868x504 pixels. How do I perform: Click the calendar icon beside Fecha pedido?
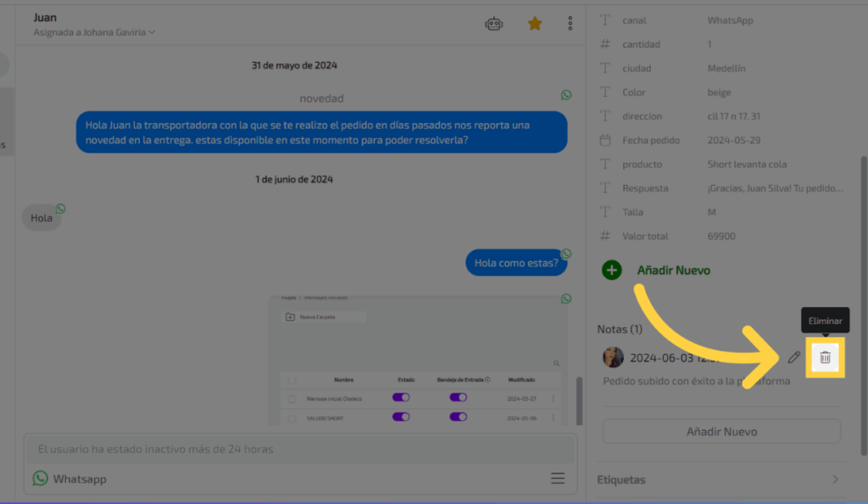[605, 140]
